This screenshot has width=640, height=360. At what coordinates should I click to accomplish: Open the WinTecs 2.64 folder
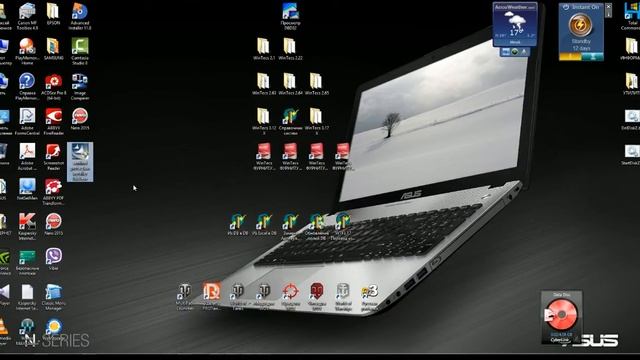pos(290,85)
